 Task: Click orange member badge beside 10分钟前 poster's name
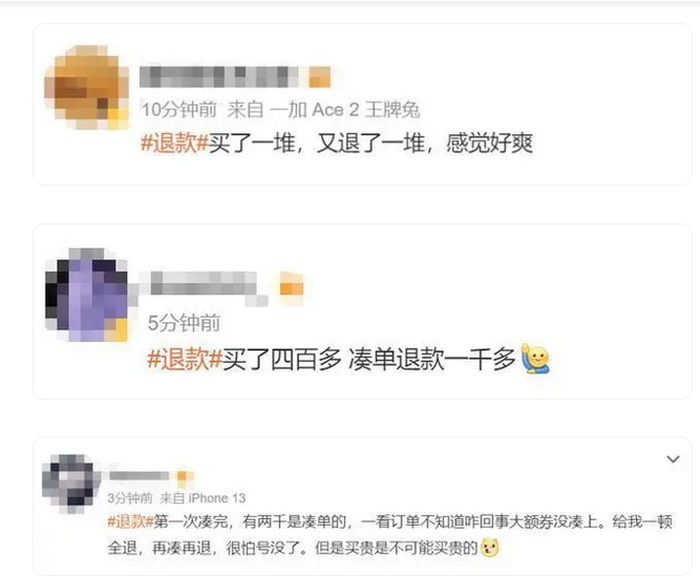(320, 77)
